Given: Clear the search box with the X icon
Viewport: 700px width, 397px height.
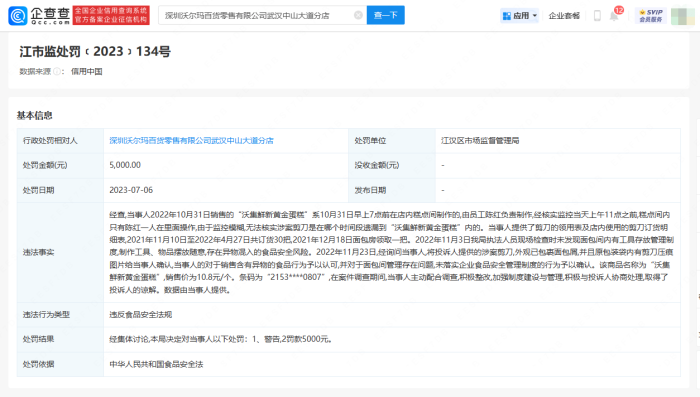Looking at the screenshot, I should tap(358, 15).
